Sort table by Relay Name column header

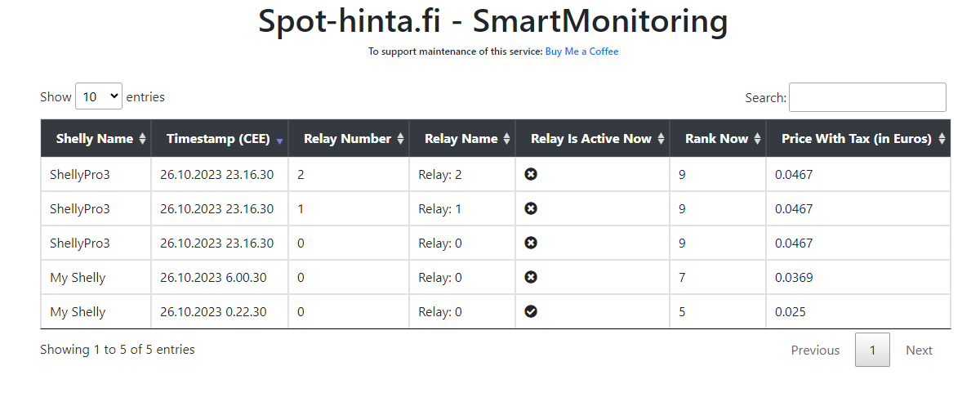(x=461, y=139)
